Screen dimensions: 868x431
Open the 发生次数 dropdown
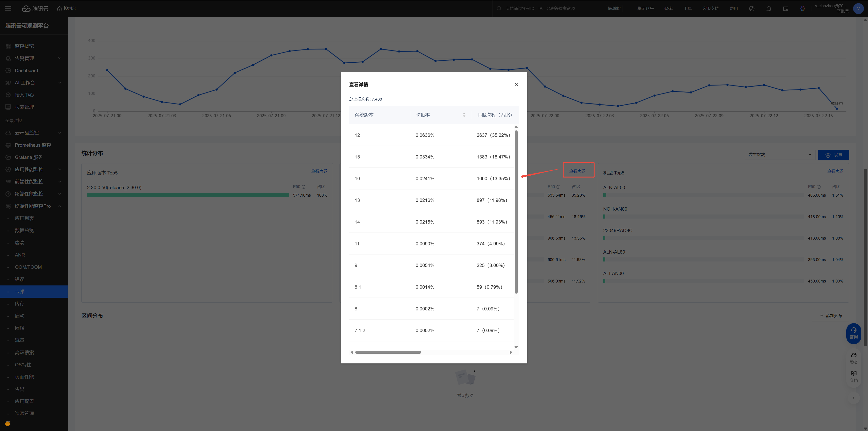779,155
